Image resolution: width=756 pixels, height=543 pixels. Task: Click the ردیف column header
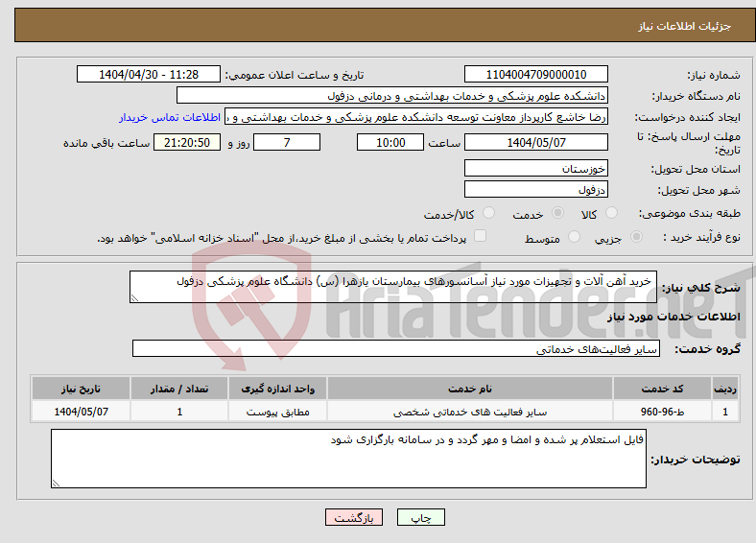click(725, 389)
